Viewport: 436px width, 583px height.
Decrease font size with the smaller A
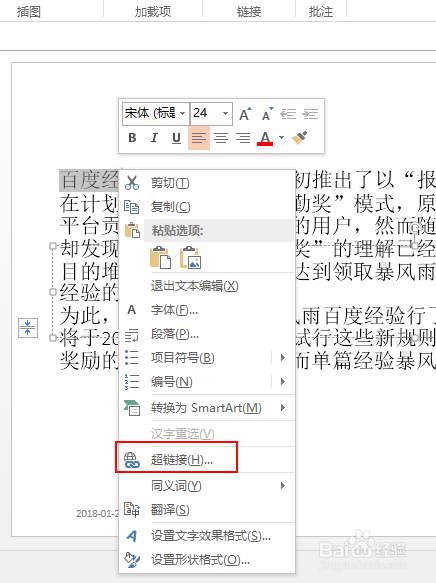[x=267, y=114]
